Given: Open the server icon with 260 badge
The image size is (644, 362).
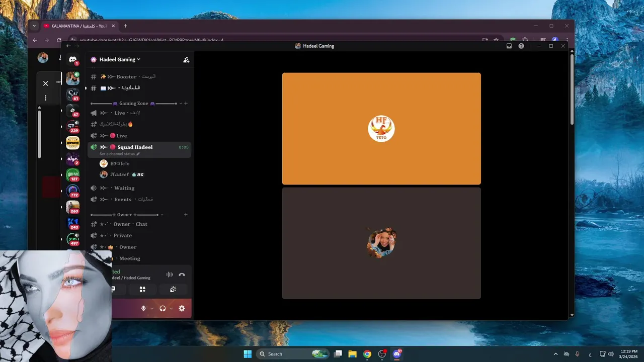Looking at the screenshot, I should tap(73, 207).
